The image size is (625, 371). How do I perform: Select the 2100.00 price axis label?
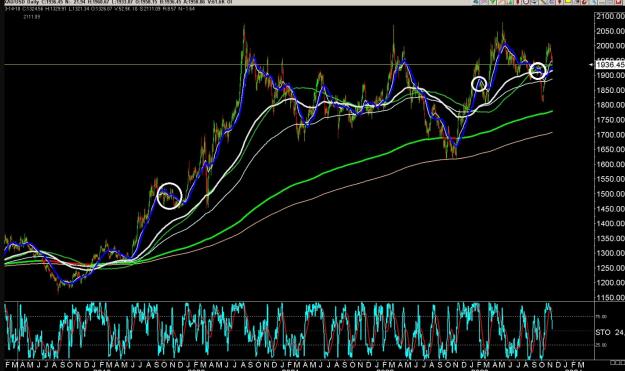(x=611, y=16)
